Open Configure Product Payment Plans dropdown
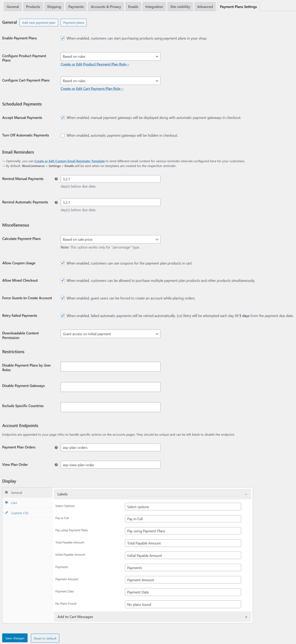Viewport: 296px width, 644px height. click(110, 56)
